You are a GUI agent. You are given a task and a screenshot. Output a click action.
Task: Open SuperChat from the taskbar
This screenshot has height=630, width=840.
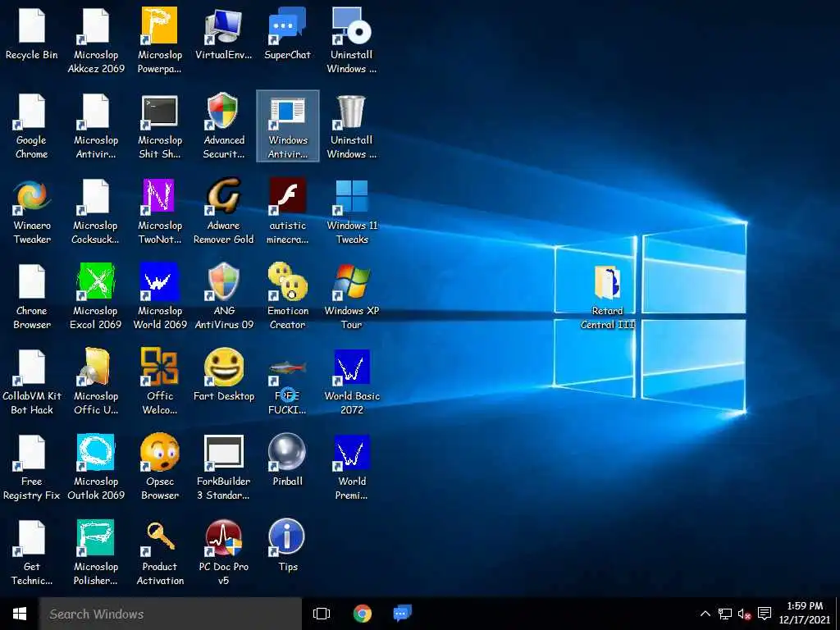[x=402, y=614]
